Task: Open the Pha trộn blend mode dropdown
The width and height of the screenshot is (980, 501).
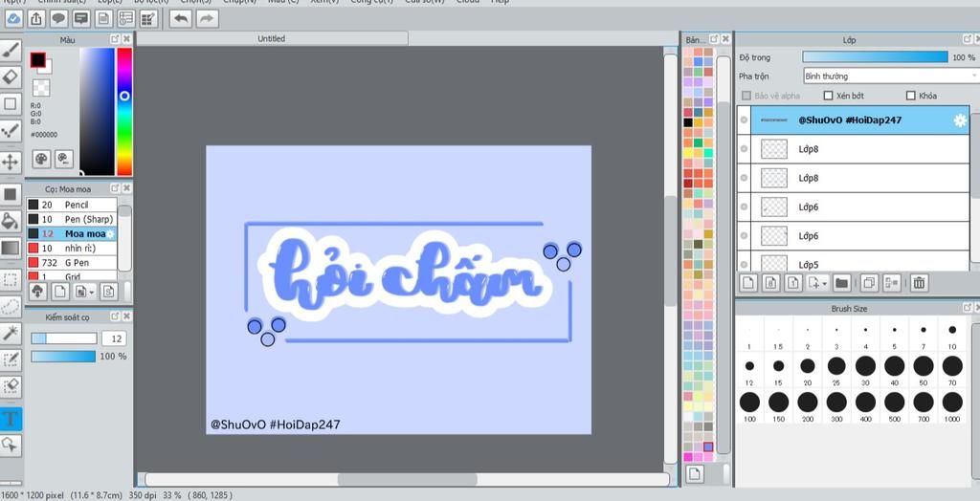Action: pyautogui.click(x=891, y=76)
